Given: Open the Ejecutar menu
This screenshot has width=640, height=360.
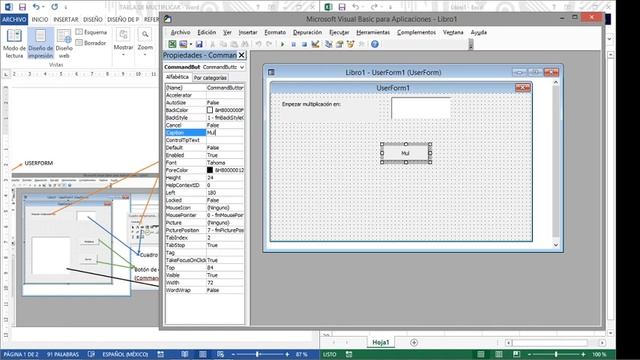Looking at the screenshot, I should click(339, 32).
